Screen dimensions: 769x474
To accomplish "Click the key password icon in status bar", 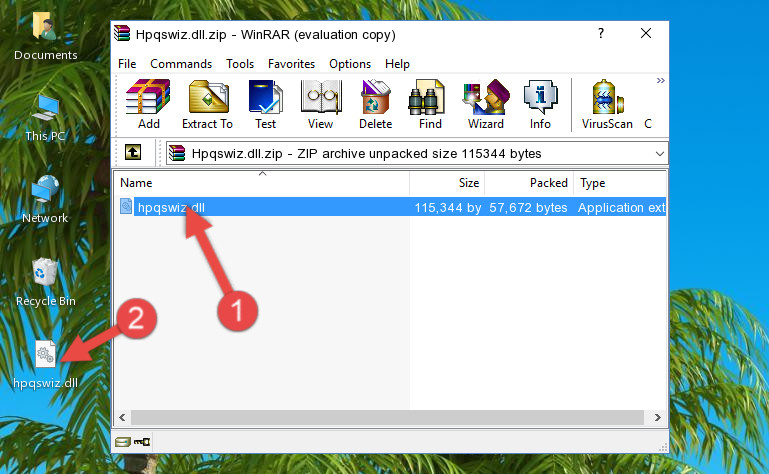I will 142,442.
